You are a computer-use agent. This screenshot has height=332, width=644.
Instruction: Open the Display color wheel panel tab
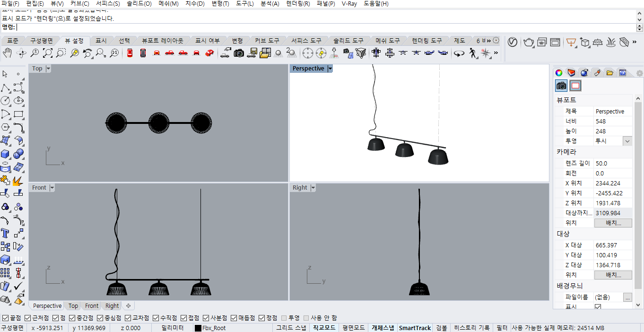pyautogui.click(x=559, y=73)
